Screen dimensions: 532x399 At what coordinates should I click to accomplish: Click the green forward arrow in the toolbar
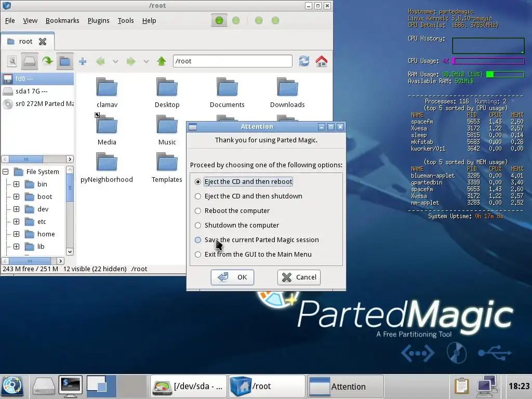tap(131, 61)
